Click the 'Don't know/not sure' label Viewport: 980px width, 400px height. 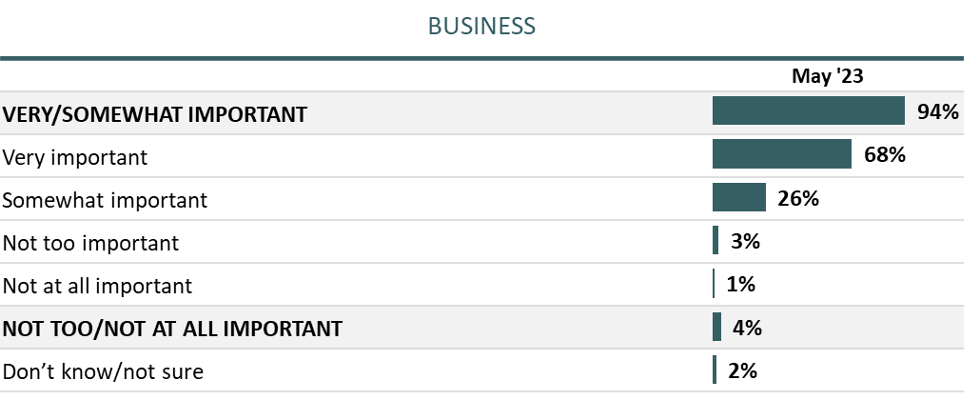pos(103,371)
